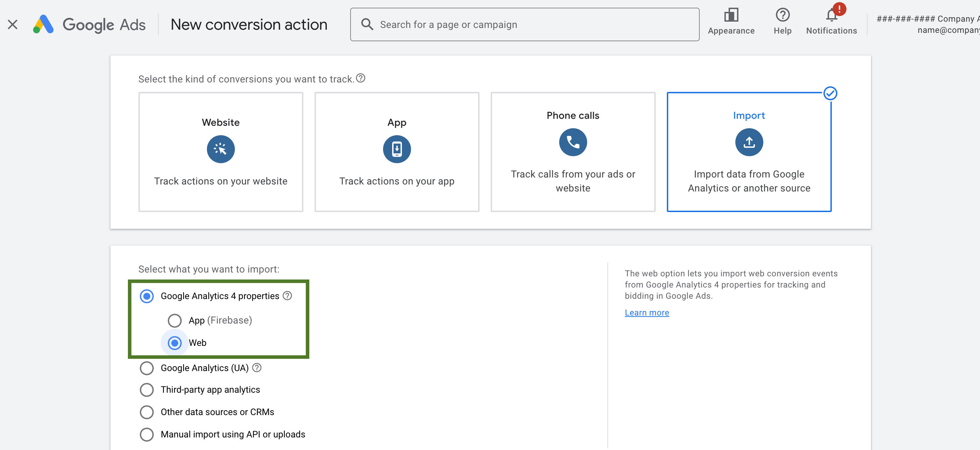Toggle Google Analytics UA option
This screenshot has width=980, height=450.
(x=146, y=368)
